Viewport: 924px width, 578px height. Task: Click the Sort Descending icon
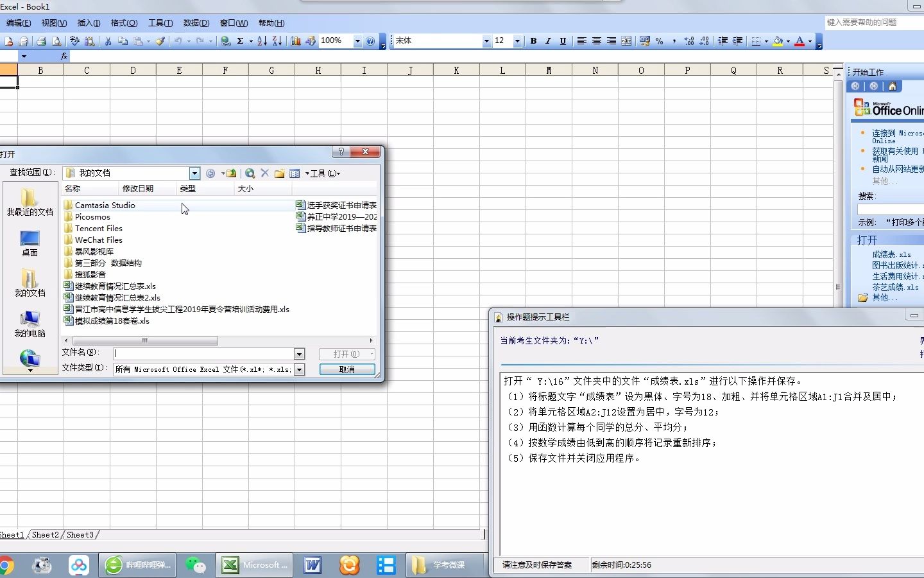277,40
